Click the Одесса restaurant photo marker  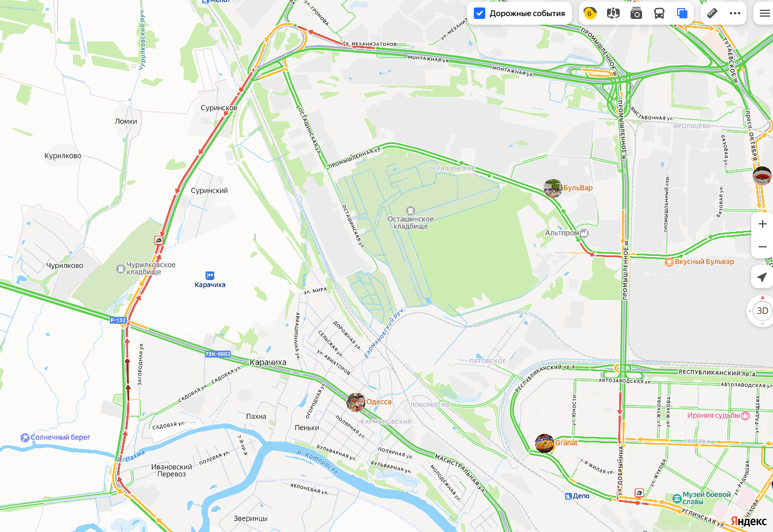click(x=356, y=402)
